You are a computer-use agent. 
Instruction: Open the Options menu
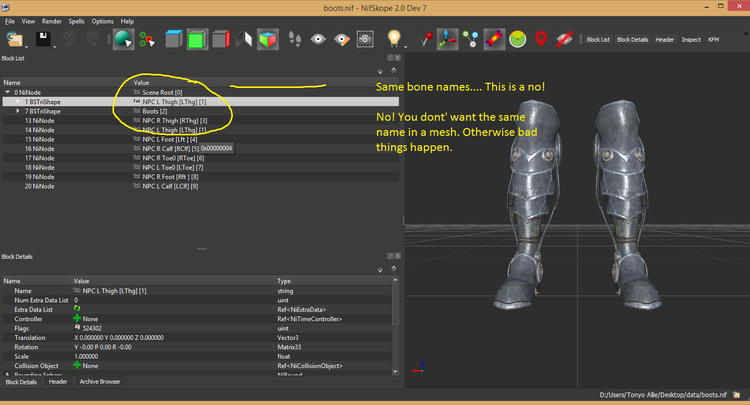(x=102, y=21)
